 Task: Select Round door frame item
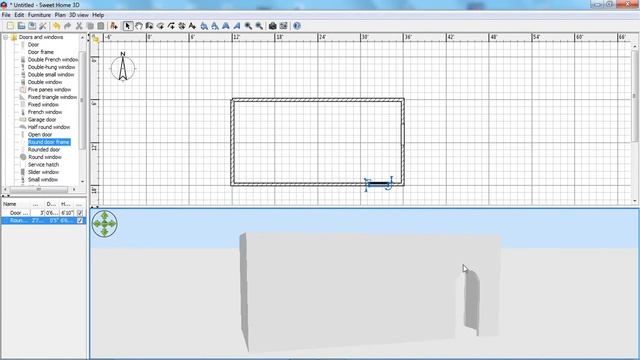(49, 142)
